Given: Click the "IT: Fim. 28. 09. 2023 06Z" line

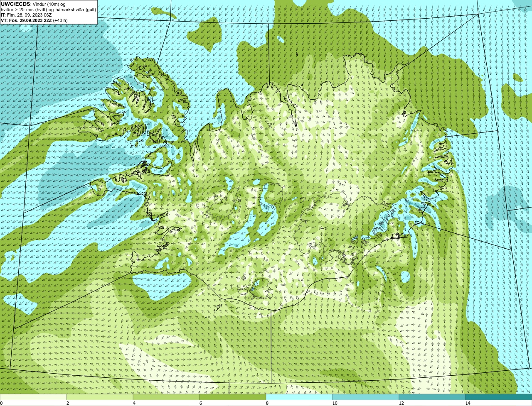Looking at the screenshot, I should (26, 15).
